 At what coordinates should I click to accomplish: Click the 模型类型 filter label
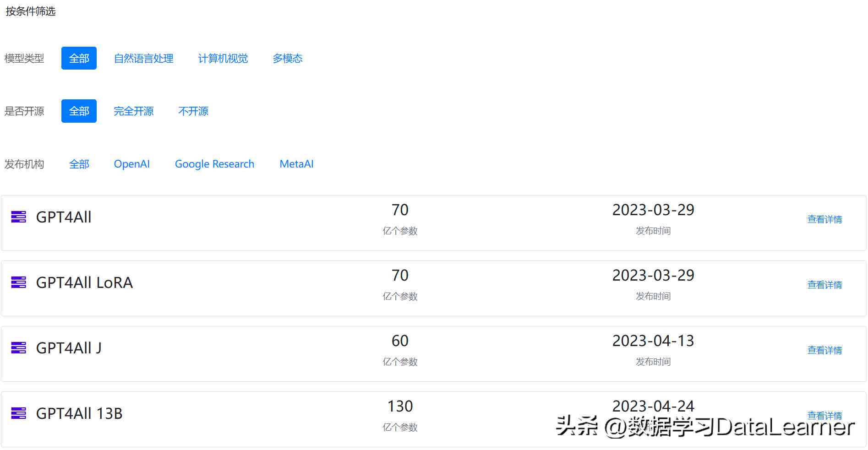24,58
